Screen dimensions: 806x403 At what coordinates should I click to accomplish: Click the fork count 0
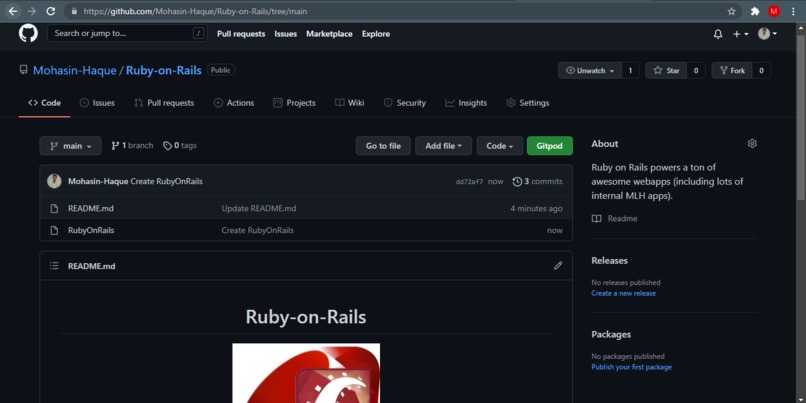761,71
